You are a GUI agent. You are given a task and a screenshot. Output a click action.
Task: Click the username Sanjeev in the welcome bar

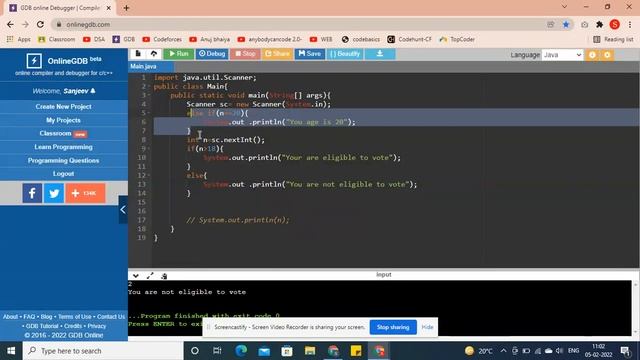(76, 91)
